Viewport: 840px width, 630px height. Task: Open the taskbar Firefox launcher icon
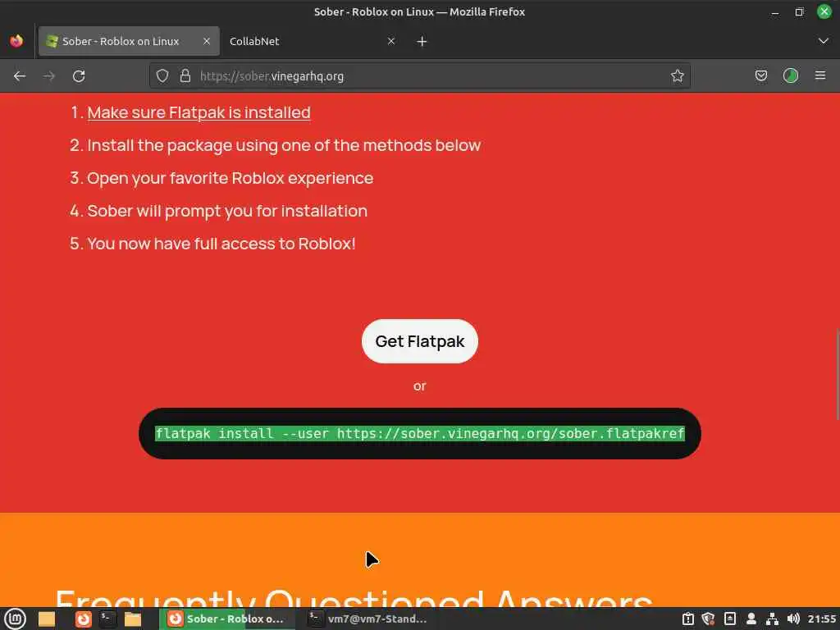tap(83, 619)
